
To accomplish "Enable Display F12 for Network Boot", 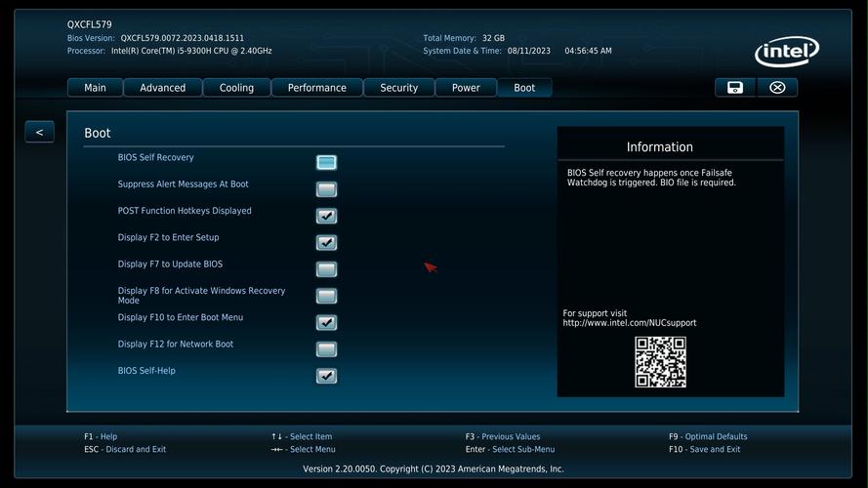I will 326,349.
